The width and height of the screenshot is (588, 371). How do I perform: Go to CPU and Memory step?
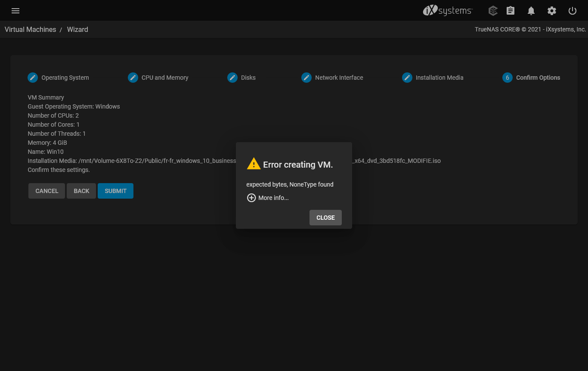click(164, 78)
